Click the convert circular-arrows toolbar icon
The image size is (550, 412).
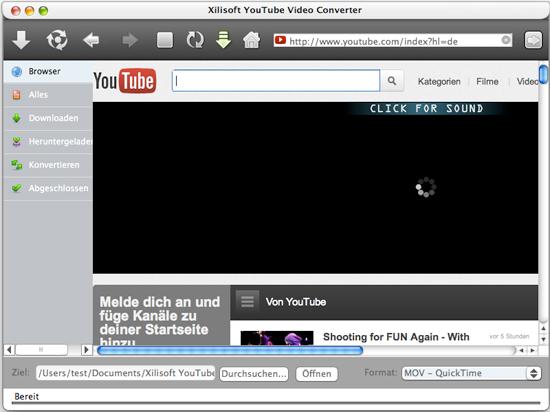click(57, 40)
